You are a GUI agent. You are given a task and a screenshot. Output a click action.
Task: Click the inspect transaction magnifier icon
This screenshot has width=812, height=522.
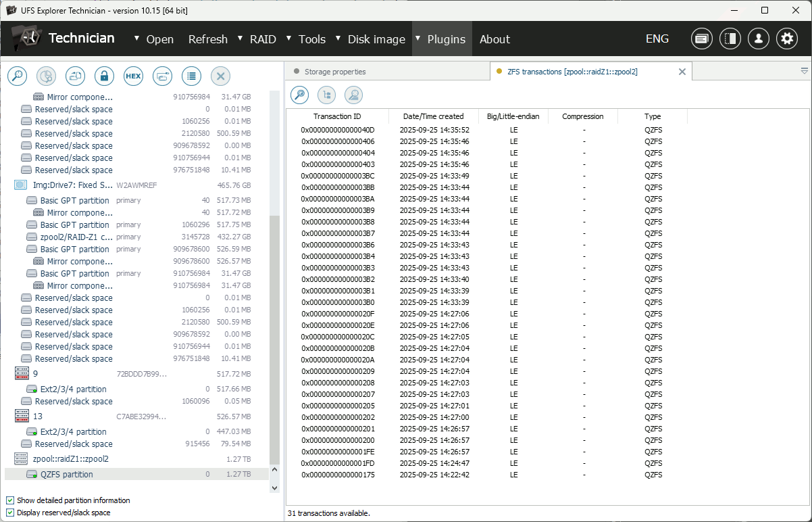click(x=299, y=95)
